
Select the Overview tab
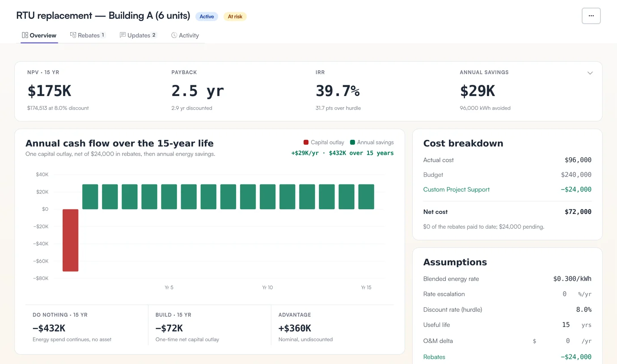39,35
